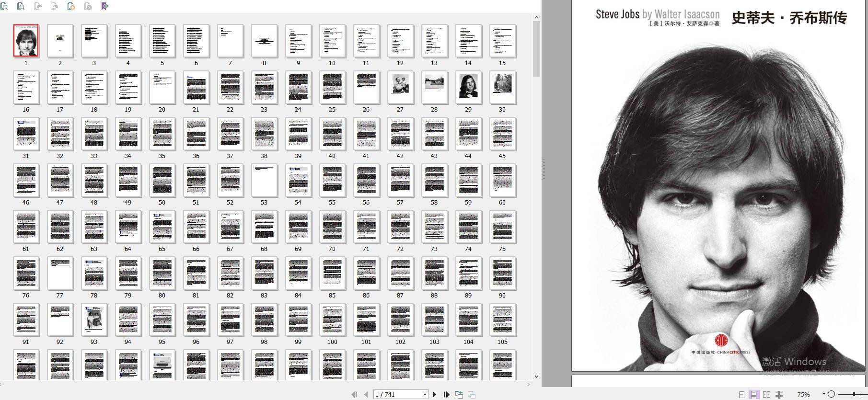Go to the first page using the double-left arrow
Viewport: 868px width, 400px height.
(x=354, y=394)
